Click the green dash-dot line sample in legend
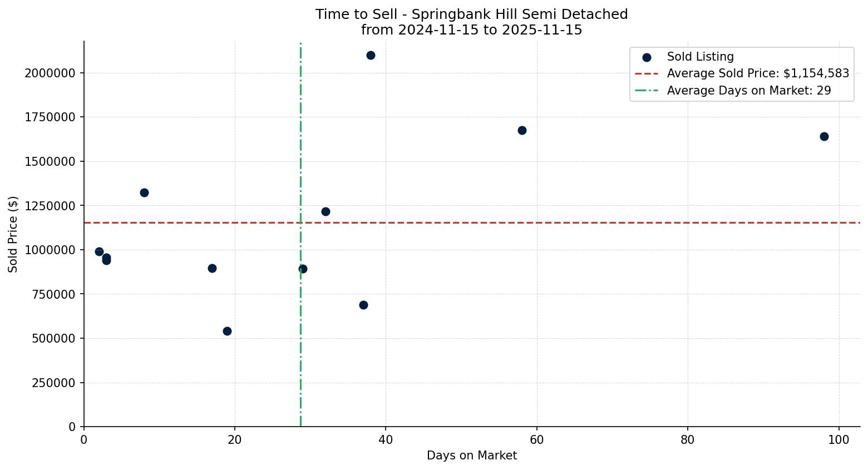The height and width of the screenshot is (470, 868). (x=647, y=91)
